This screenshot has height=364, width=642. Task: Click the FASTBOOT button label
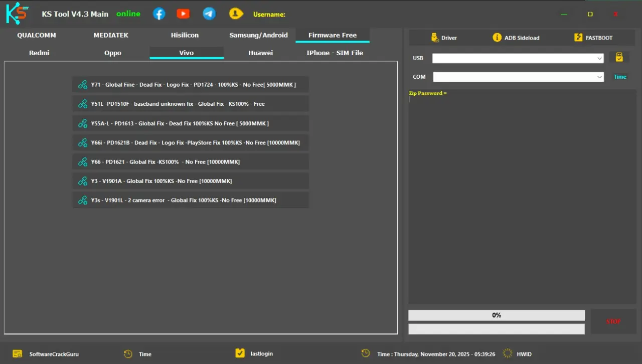point(599,38)
